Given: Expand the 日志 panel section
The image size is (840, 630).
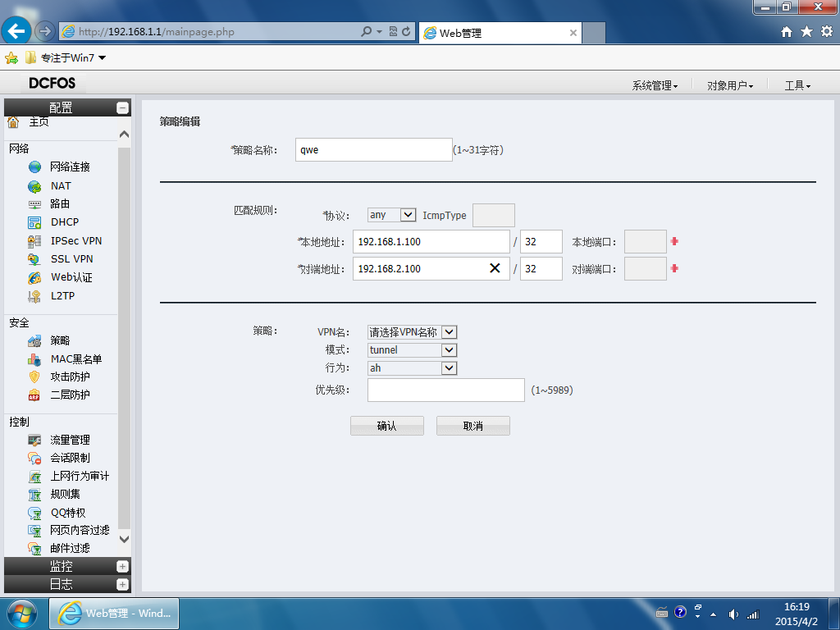Looking at the screenshot, I should click(x=123, y=585).
